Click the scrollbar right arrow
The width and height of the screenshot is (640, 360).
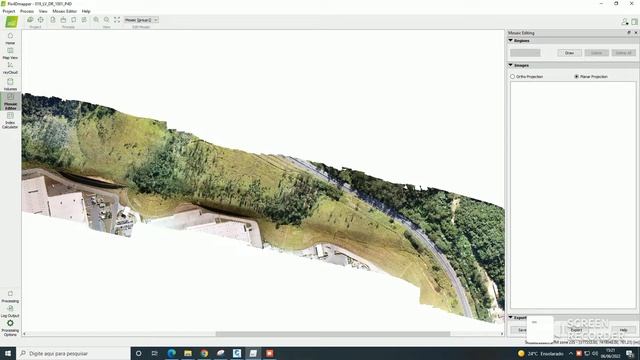(502, 334)
